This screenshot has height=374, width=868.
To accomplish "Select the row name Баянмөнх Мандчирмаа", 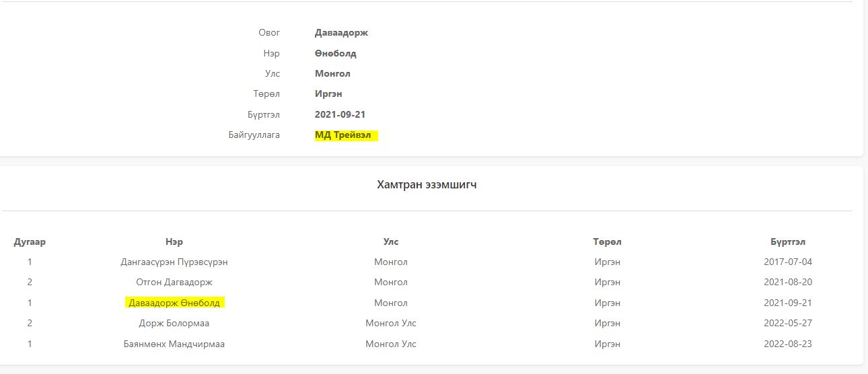I will coord(174,344).
